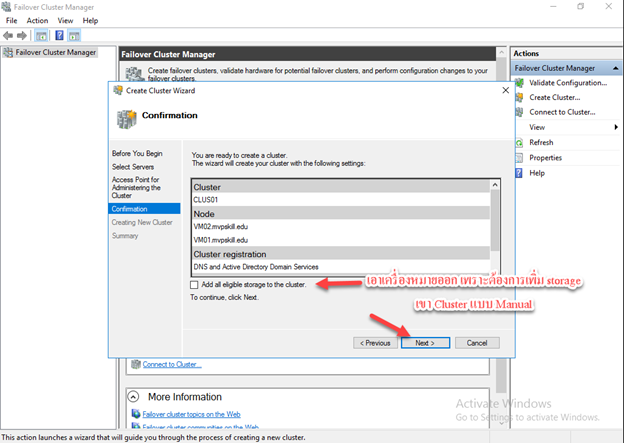Expand the View submenu arrow in Actions
This screenshot has height=443, width=624.
pyautogui.click(x=616, y=127)
